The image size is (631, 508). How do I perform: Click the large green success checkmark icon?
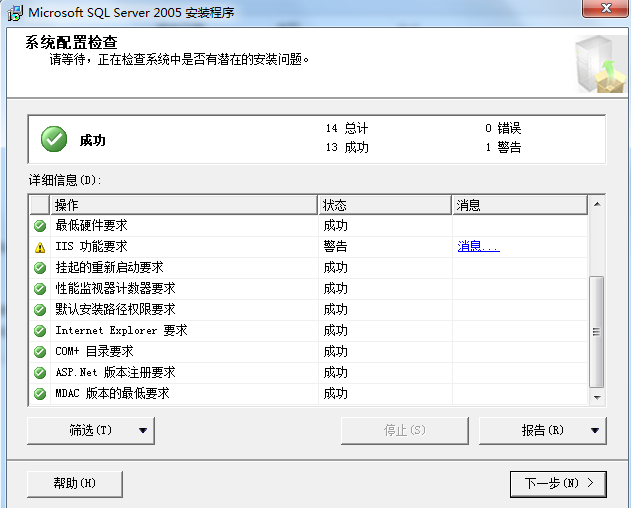54,139
